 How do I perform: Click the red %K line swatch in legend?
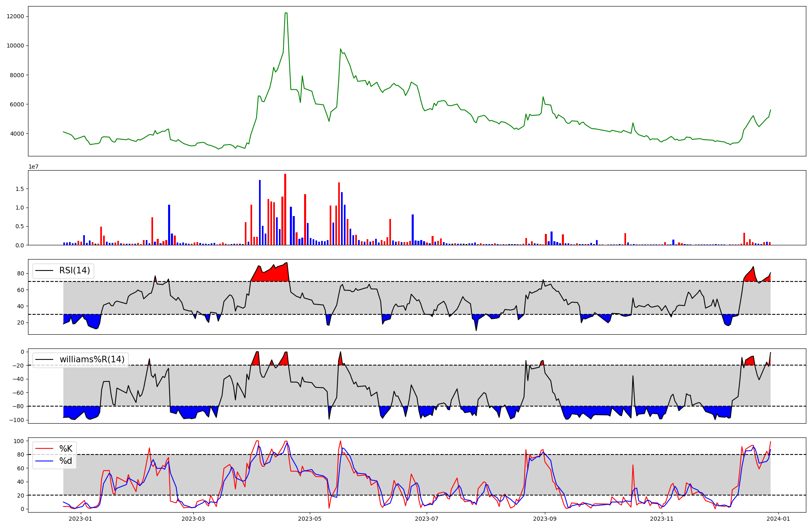click(x=45, y=449)
